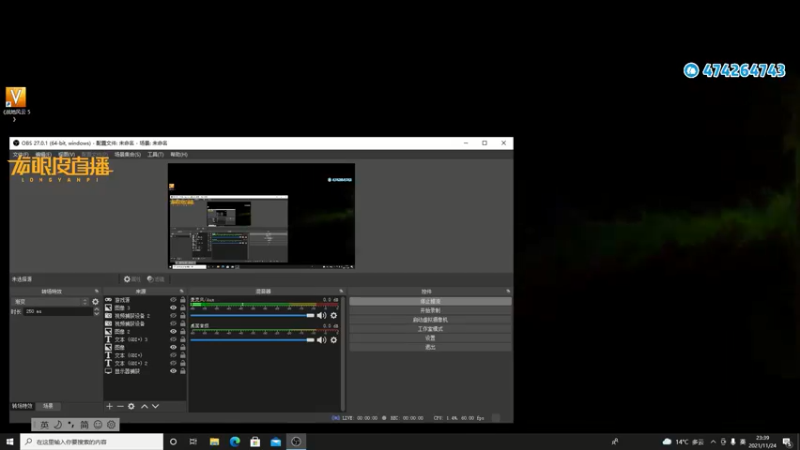
Task: Open source properties gear below the sources list
Action: (x=131, y=406)
